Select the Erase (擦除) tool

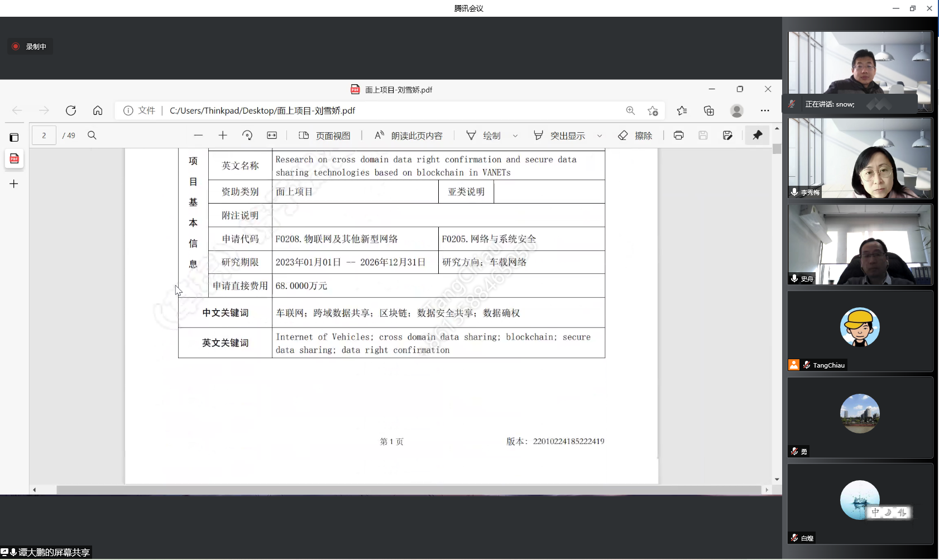point(635,136)
